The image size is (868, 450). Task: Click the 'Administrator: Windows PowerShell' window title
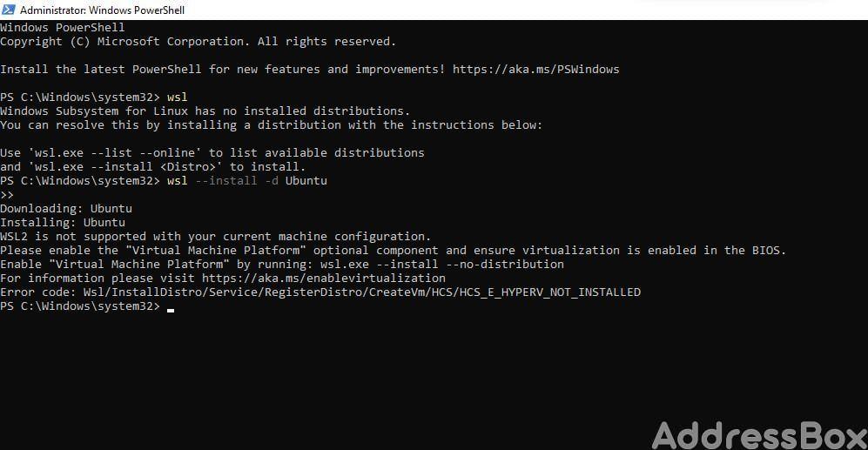[x=103, y=10]
